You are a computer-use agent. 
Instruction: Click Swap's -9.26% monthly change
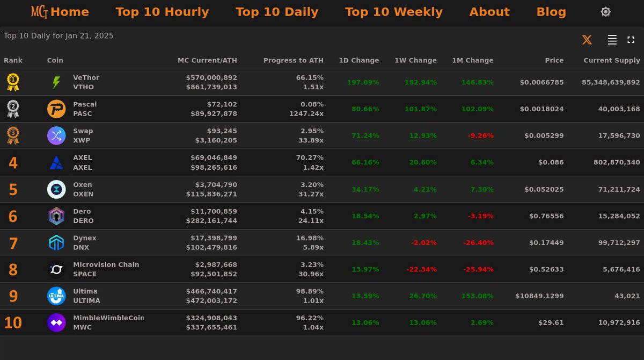coord(481,136)
